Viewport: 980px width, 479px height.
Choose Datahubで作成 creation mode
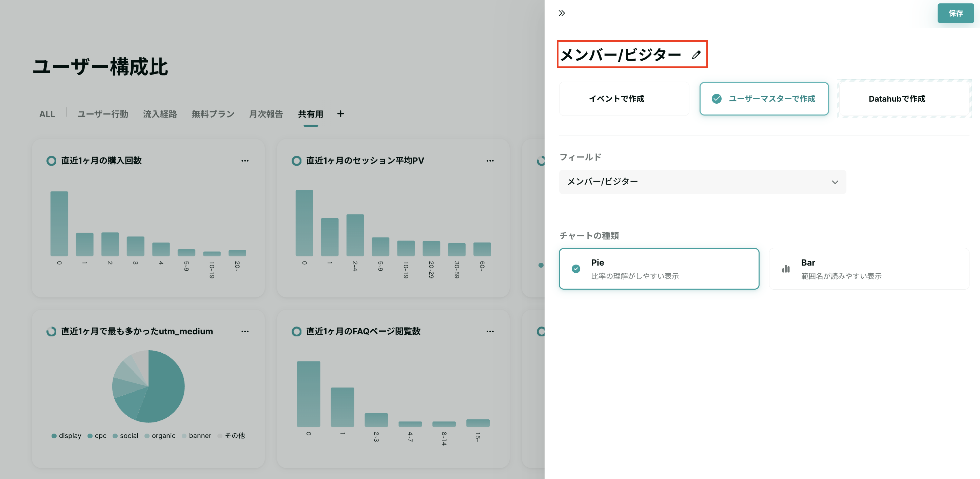click(x=904, y=99)
